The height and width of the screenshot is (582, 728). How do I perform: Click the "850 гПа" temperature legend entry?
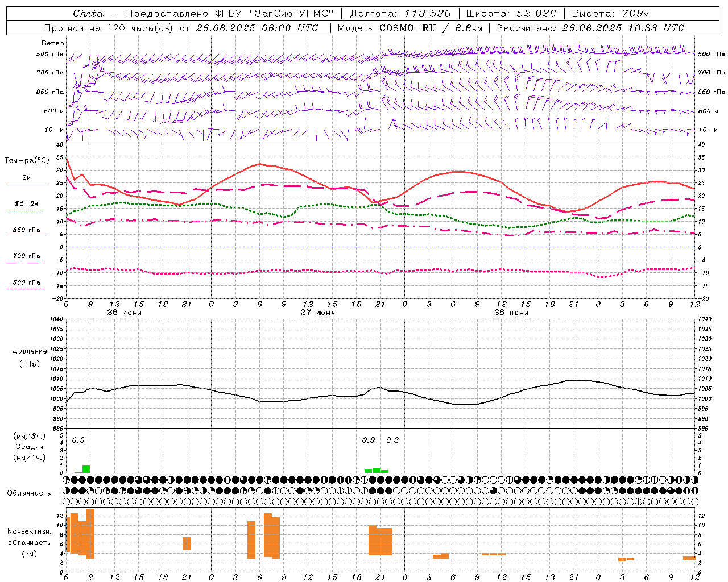(x=27, y=230)
